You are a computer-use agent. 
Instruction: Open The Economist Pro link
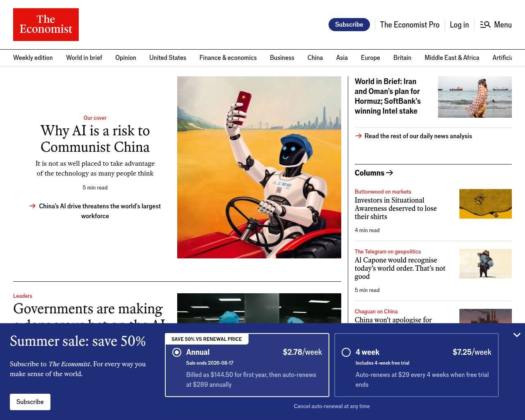(410, 25)
